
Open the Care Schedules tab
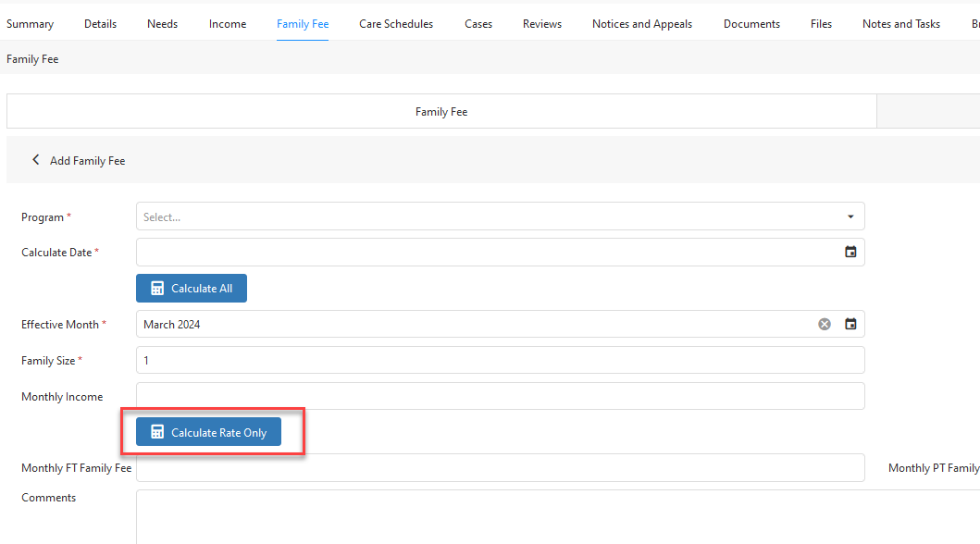(396, 24)
